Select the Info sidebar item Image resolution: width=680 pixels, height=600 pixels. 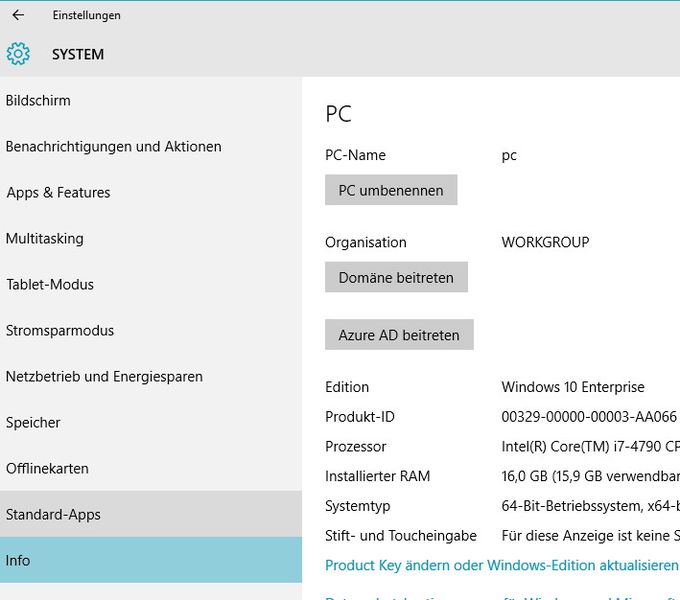(18, 561)
